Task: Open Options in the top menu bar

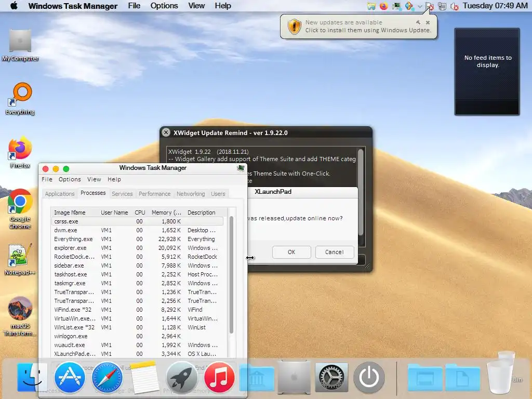Action: pos(164,6)
